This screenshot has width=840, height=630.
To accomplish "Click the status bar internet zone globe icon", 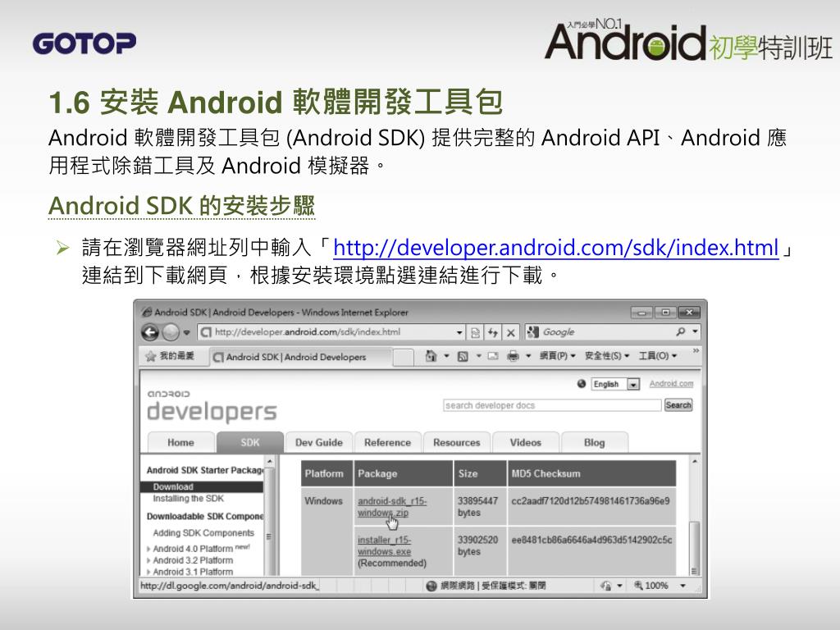I will (431, 586).
